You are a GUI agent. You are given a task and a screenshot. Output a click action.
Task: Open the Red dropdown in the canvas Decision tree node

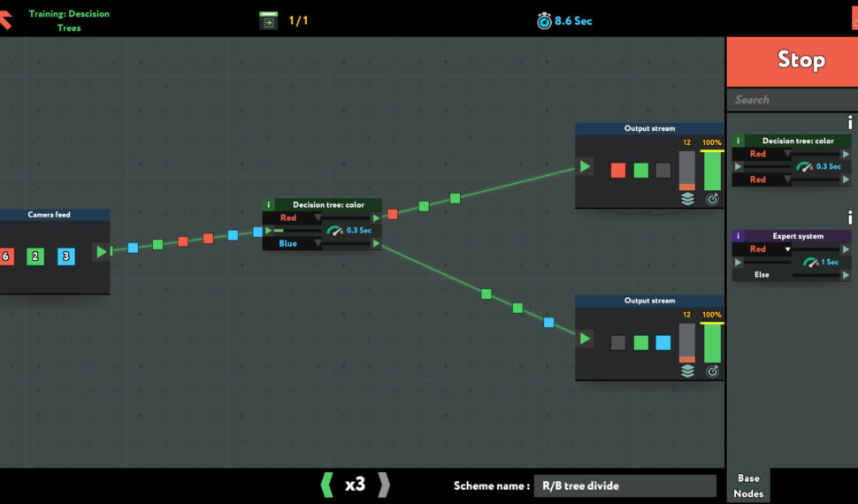click(x=318, y=218)
